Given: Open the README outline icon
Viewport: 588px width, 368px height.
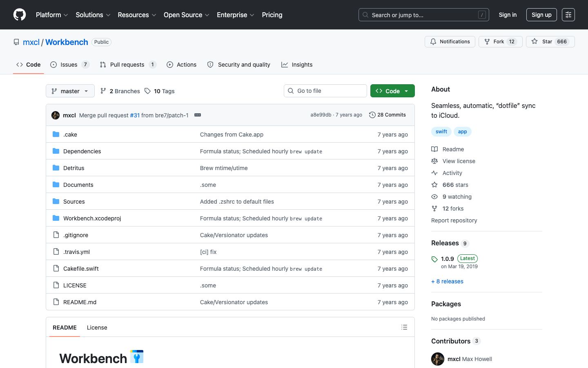Looking at the screenshot, I should (x=404, y=327).
